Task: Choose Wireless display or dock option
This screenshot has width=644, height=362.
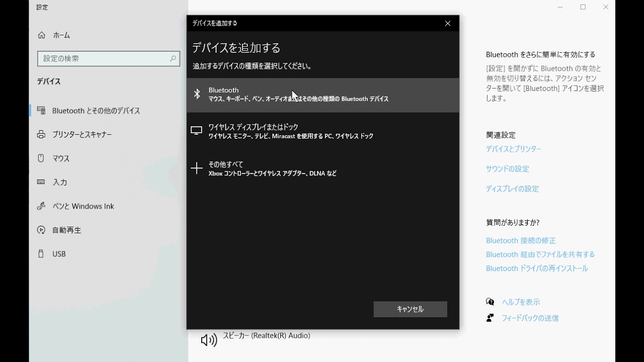Action: [x=323, y=132]
